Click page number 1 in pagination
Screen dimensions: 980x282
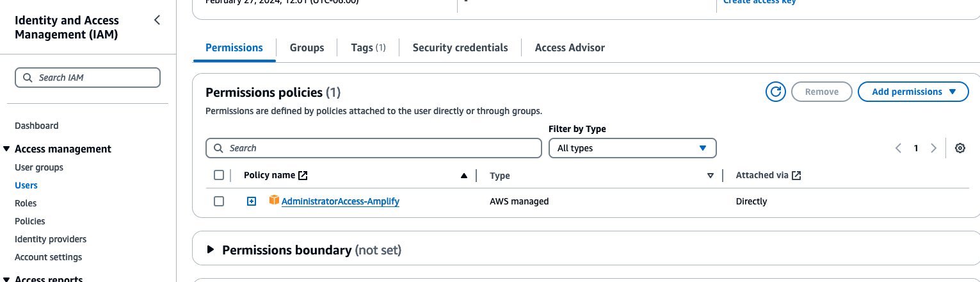(x=916, y=148)
